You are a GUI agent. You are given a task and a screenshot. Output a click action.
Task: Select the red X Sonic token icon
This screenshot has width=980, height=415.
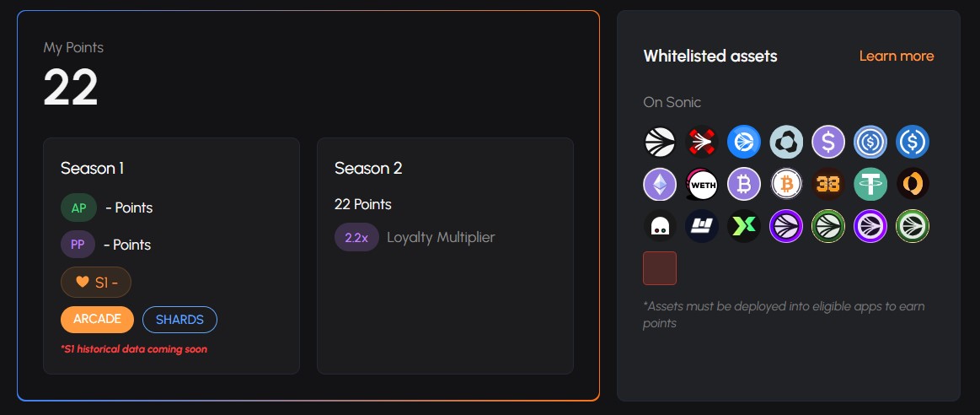(x=702, y=142)
